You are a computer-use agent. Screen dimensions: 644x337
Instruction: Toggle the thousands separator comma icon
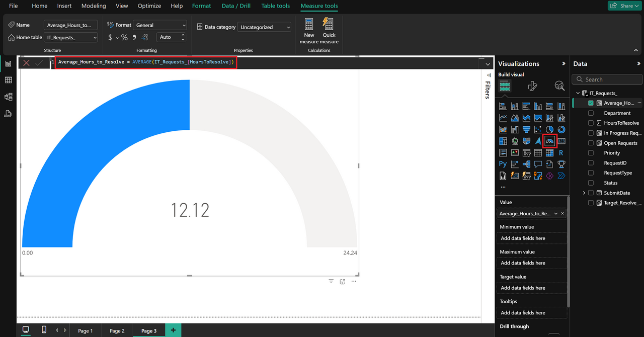point(134,37)
